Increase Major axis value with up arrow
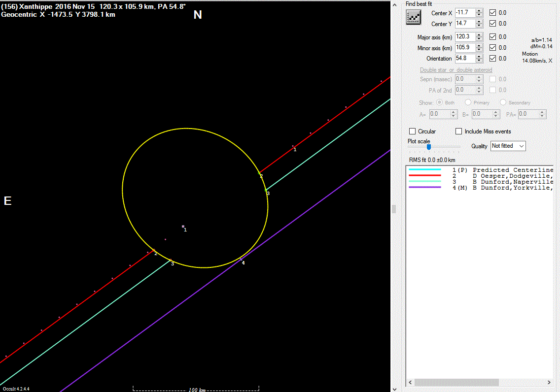 (479, 34)
